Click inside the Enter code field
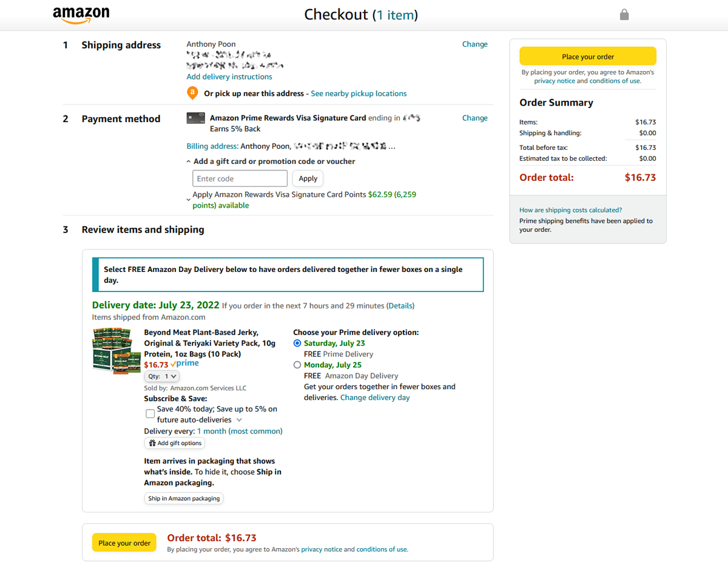 [240, 178]
